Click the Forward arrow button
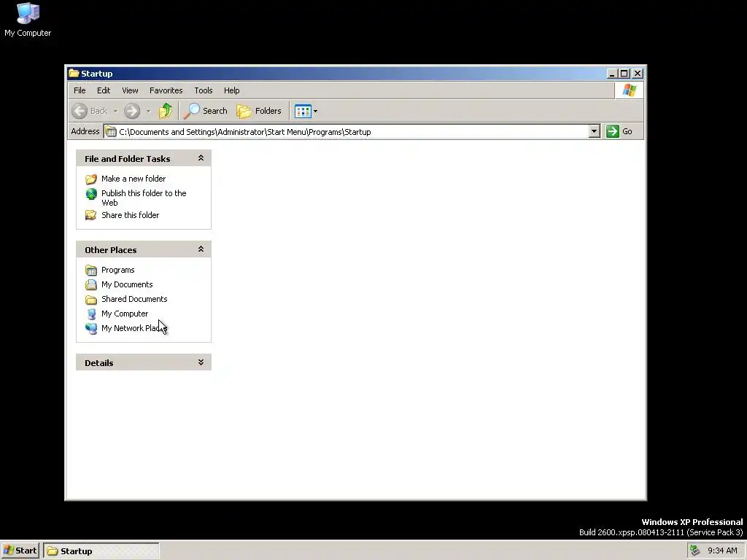The height and width of the screenshot is (560, 747). pos(132,111)
